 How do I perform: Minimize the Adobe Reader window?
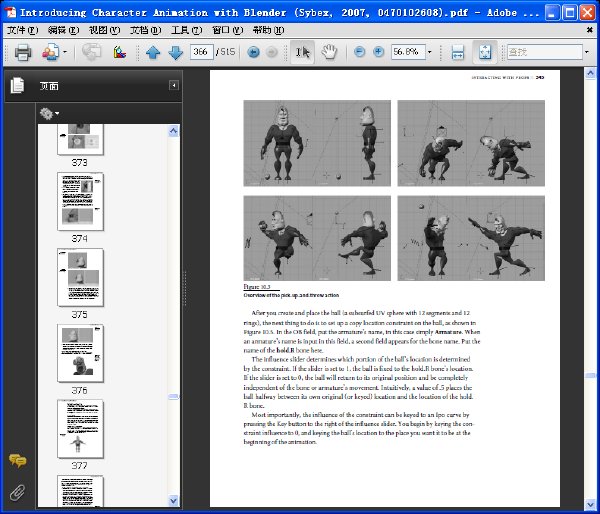(551, 12)
